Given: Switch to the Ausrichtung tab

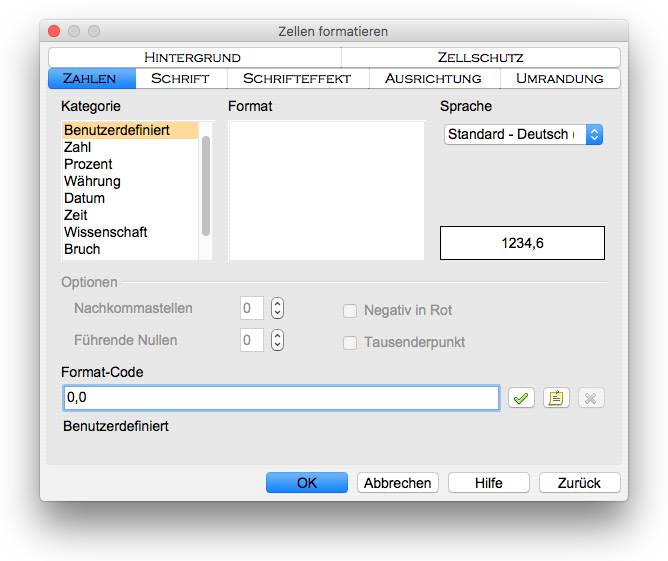Looking at the screenshot, I should coord(434,78).
